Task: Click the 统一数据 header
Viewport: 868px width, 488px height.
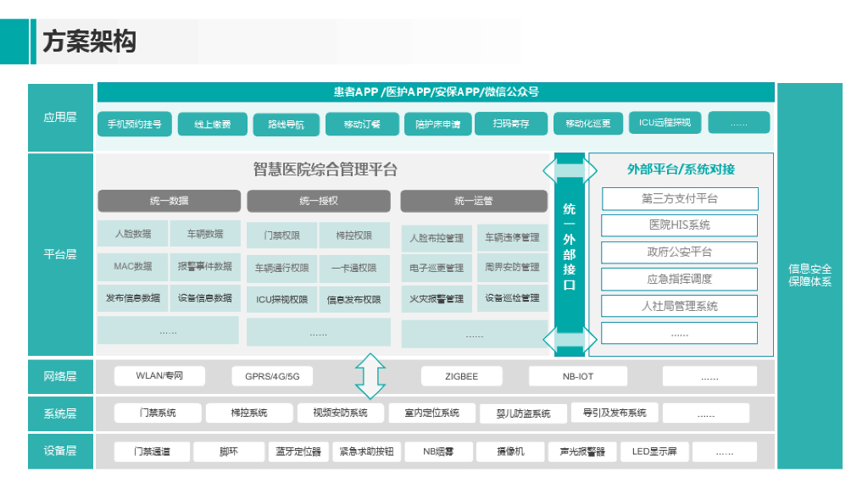Action: click(x=169, y=201)
